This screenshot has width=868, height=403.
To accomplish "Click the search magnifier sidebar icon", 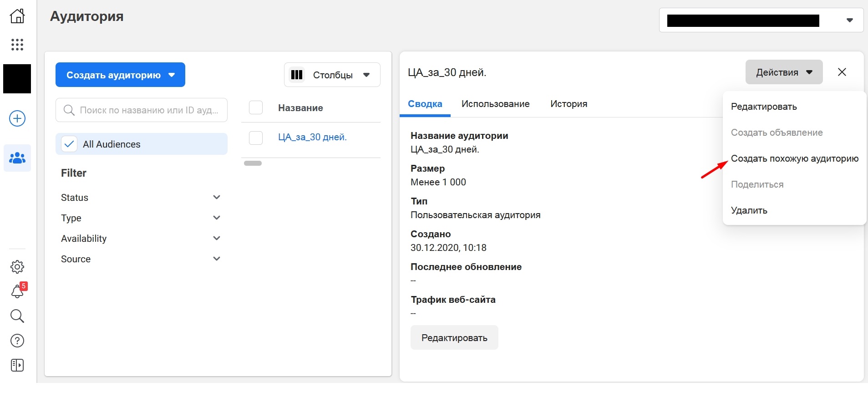I will point(17,316).
